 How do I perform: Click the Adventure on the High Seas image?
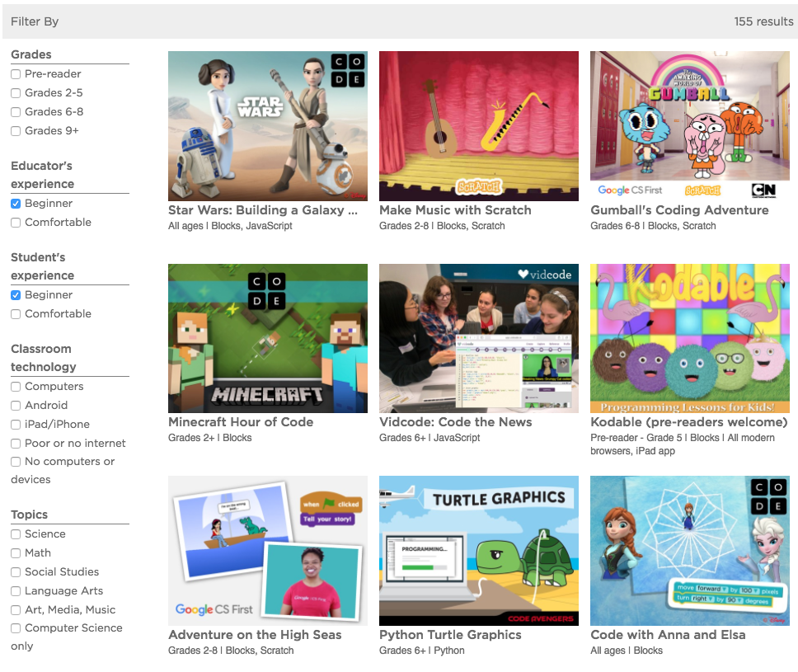click(268, 551)
